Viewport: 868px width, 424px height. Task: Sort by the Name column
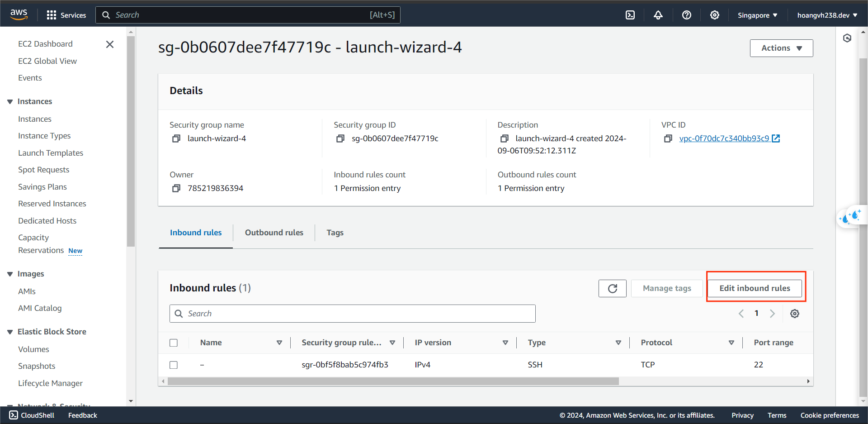click(279, 343)
